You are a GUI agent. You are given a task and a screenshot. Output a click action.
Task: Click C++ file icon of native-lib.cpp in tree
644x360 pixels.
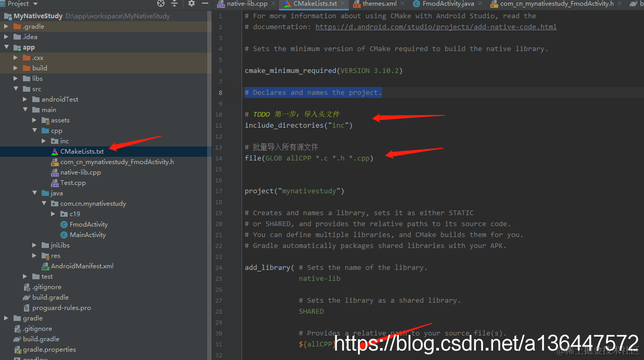pos(55,172)
